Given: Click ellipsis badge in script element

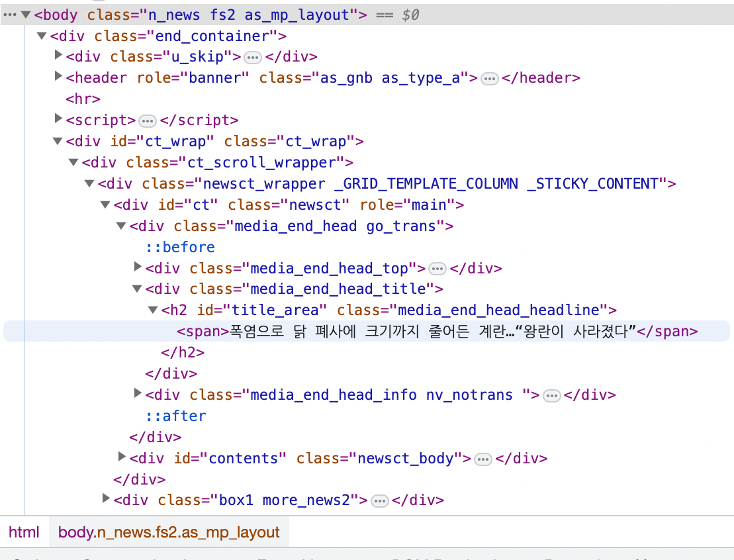Looking at the screenshot, I should (x=148, y=121).
